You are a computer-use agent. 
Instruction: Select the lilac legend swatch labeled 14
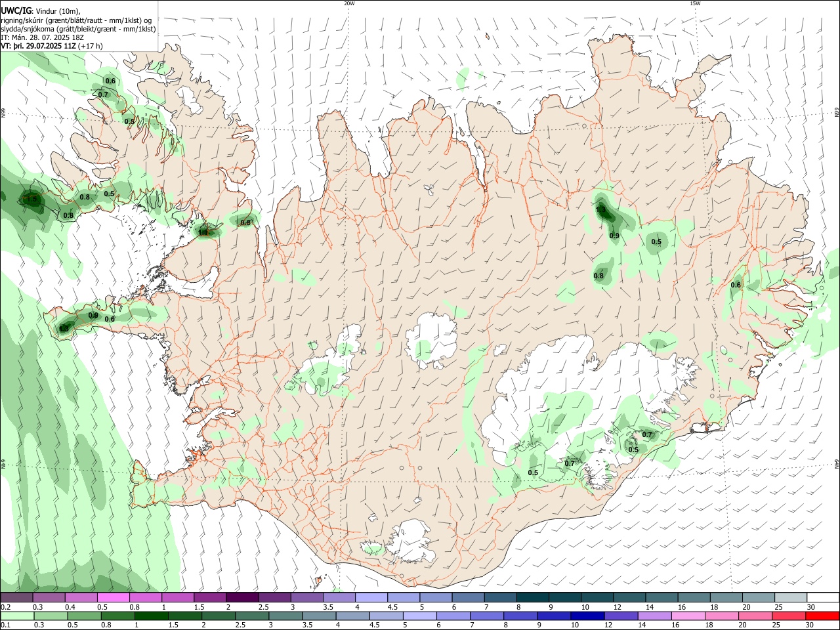tap(654, 616)
